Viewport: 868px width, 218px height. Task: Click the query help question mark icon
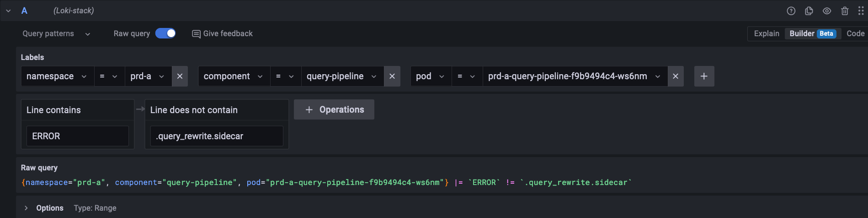[x=791, y=11]
